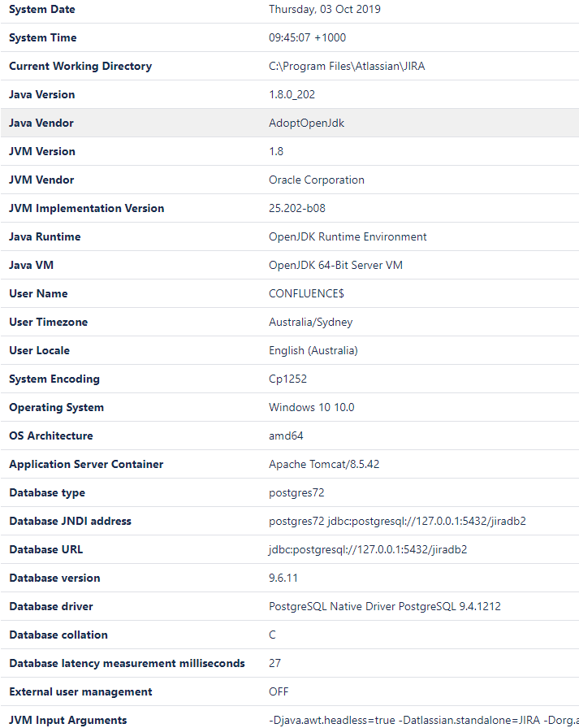
Task: Click 'PostgreSQL Native Driver PostgreSQL 9.4.1212' value
Action: pyautogui.click(x=385, y=606)
